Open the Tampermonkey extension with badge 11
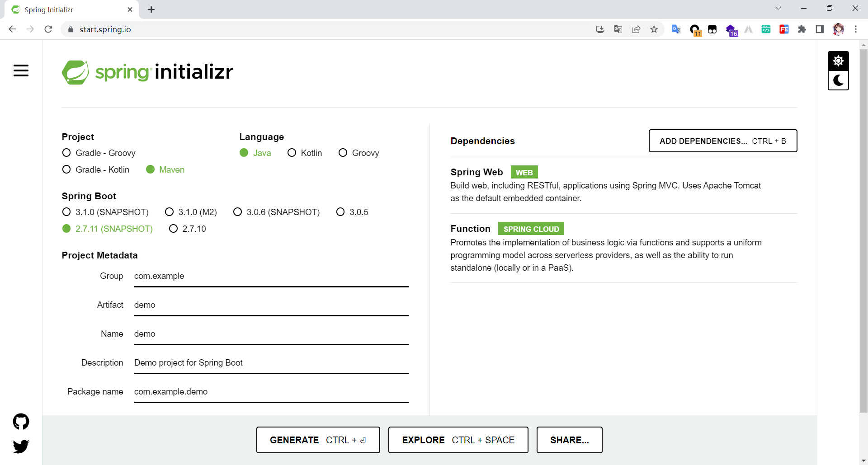This screenshot has height=465, width=868. point(695,30)
